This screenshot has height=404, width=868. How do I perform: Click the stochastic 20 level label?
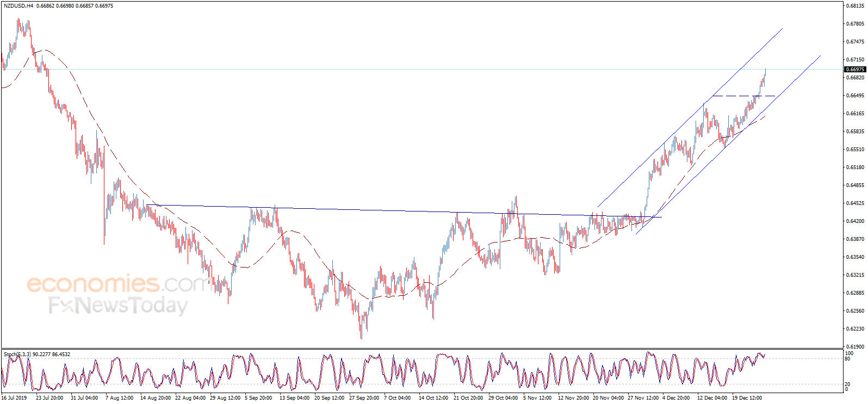[847, 384]
